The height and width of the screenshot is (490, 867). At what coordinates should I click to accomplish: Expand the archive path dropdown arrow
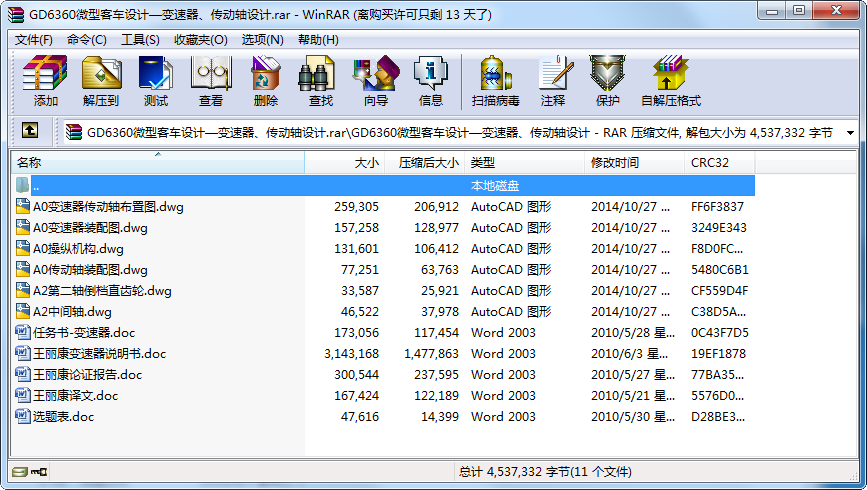click(x=850, y=132)
